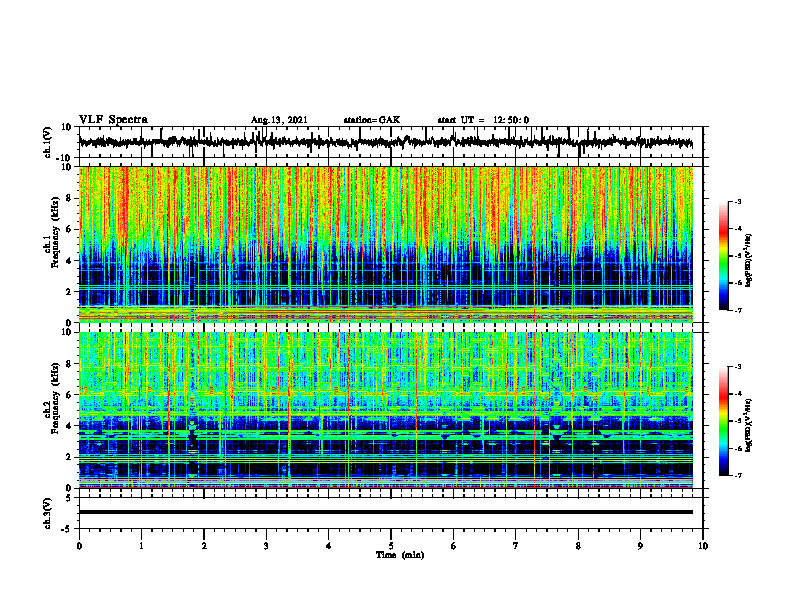The image size is (792, 612).
Task: Click the "ch.3(V)" axis label
Action: [x=48, y=513]
